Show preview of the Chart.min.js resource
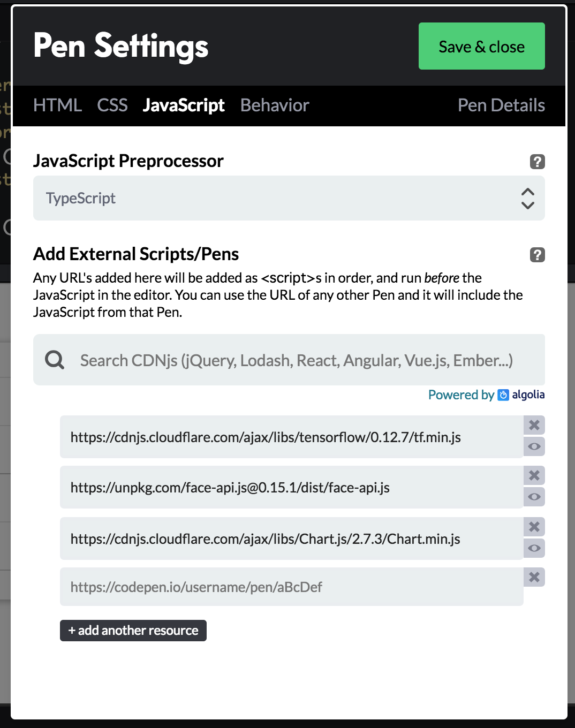 (534, 548)
